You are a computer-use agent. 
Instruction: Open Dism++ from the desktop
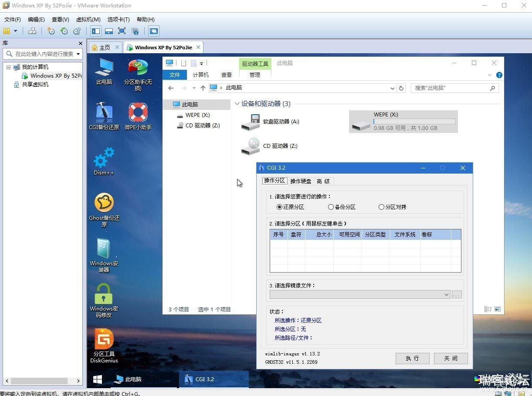[x=104, y=161]
